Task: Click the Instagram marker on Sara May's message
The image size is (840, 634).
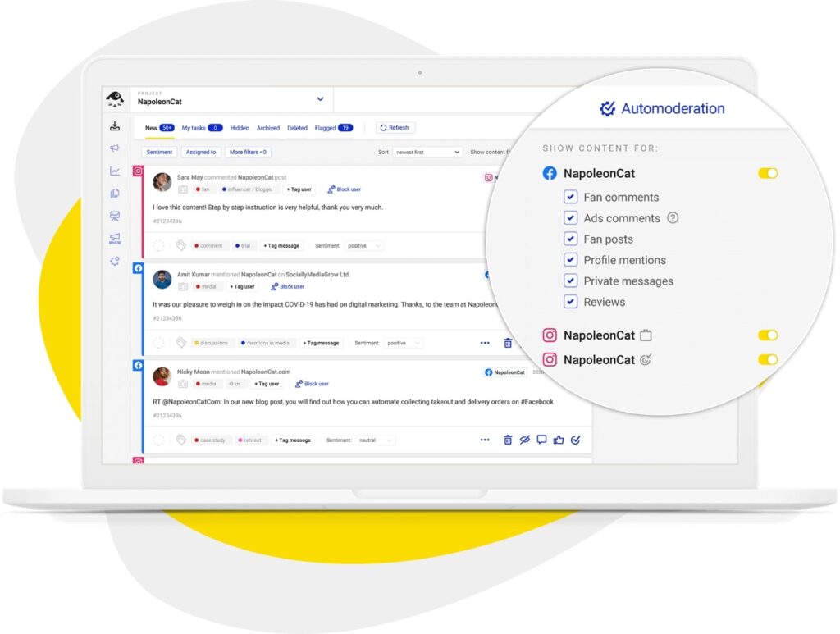Action: tap(138, 171)
